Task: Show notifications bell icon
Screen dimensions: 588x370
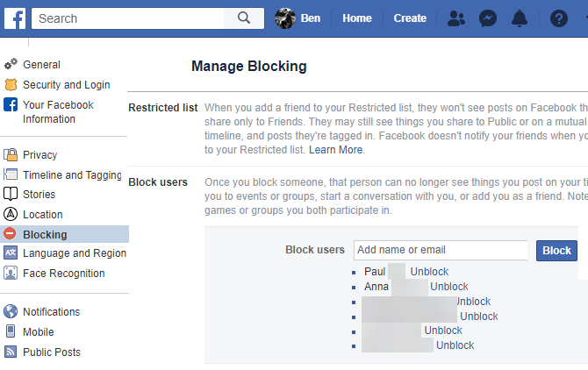Action: 521,18
